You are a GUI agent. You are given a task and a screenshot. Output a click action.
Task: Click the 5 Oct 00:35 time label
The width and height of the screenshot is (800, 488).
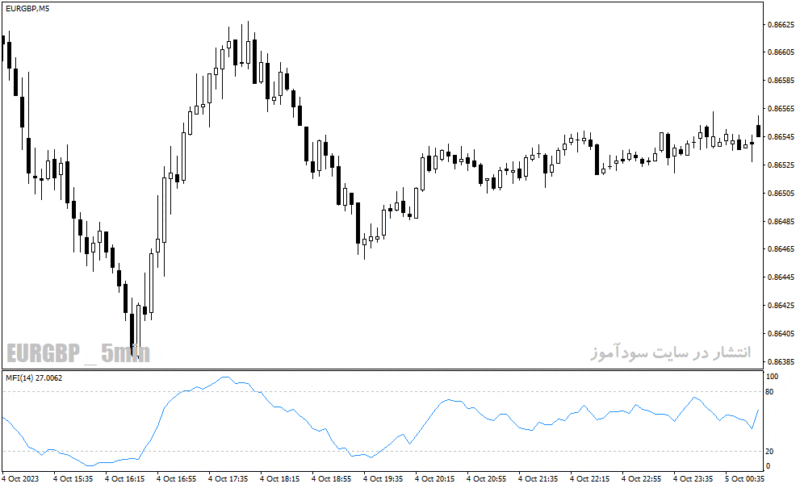point(744,479)
